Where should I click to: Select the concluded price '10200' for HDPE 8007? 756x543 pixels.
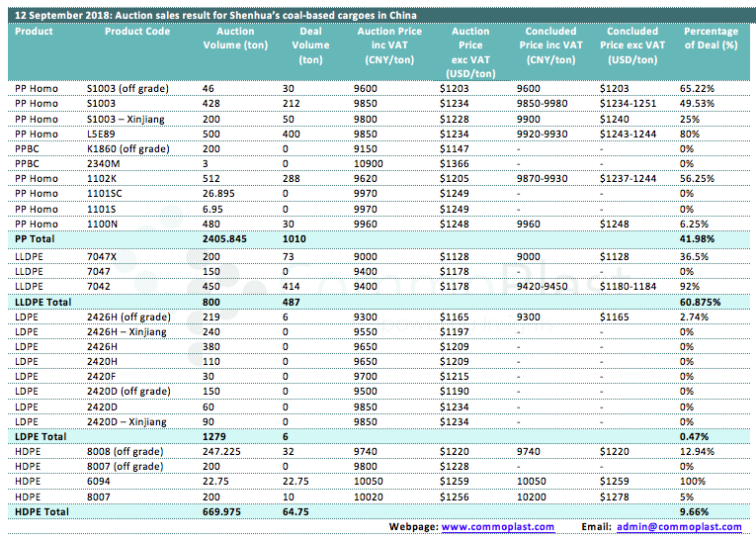(x=532, y=498)
